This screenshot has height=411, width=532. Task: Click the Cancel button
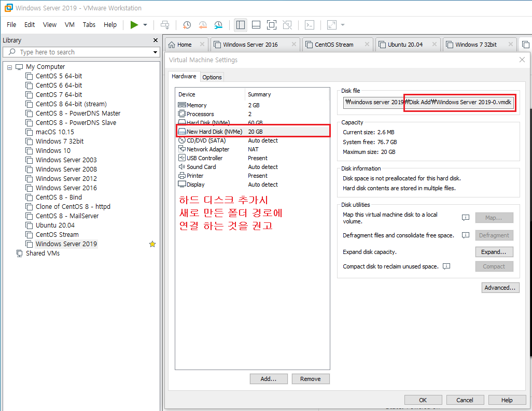coord(465,400)
